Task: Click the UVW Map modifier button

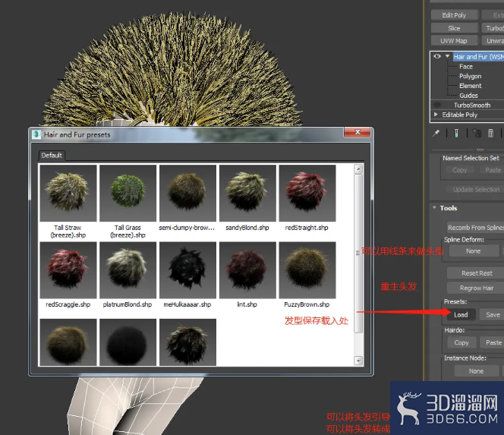Action: pos(454,41)
